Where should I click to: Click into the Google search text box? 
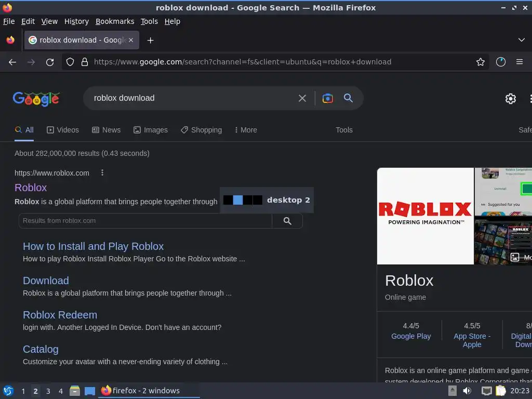point(192,98)
